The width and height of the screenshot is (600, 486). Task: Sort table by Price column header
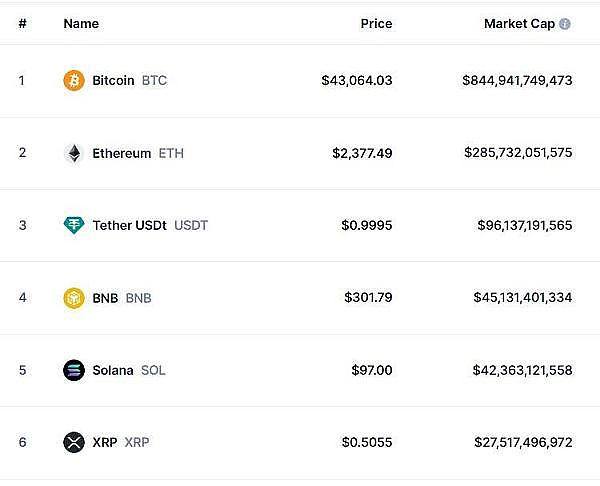pyautogui.click(x=376, y=24)
